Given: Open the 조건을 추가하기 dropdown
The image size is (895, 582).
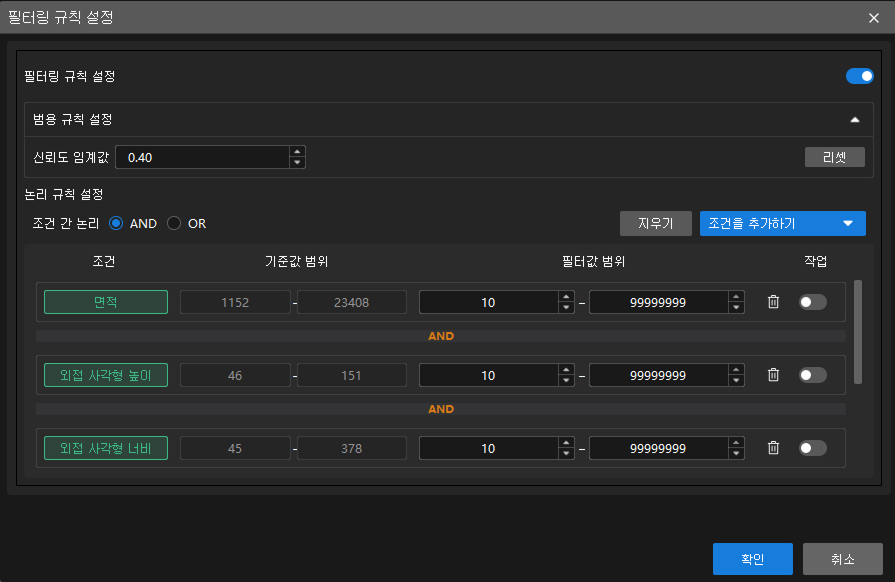Looking at the screenshot, I should pyautogui.click(x=783, y=223).
